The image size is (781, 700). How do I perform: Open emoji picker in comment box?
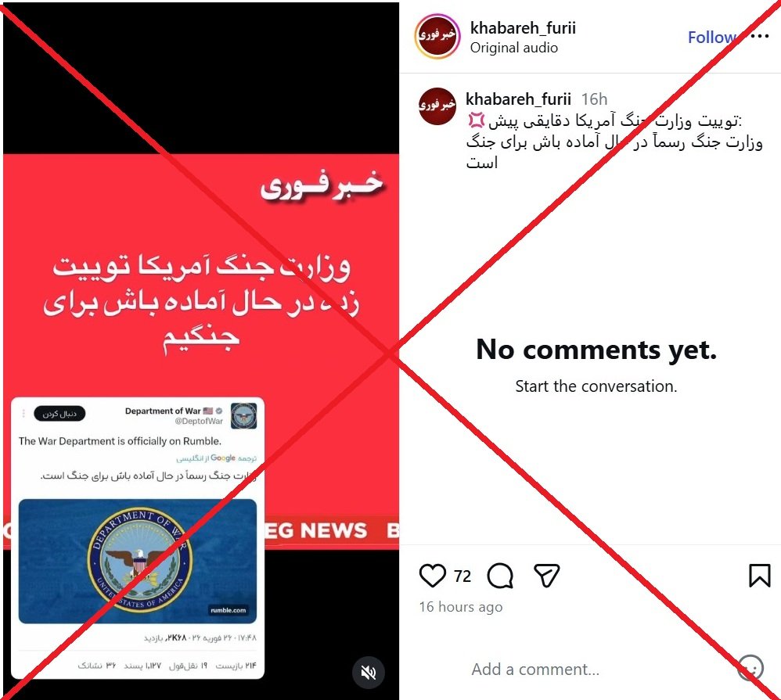coord(750,668)
